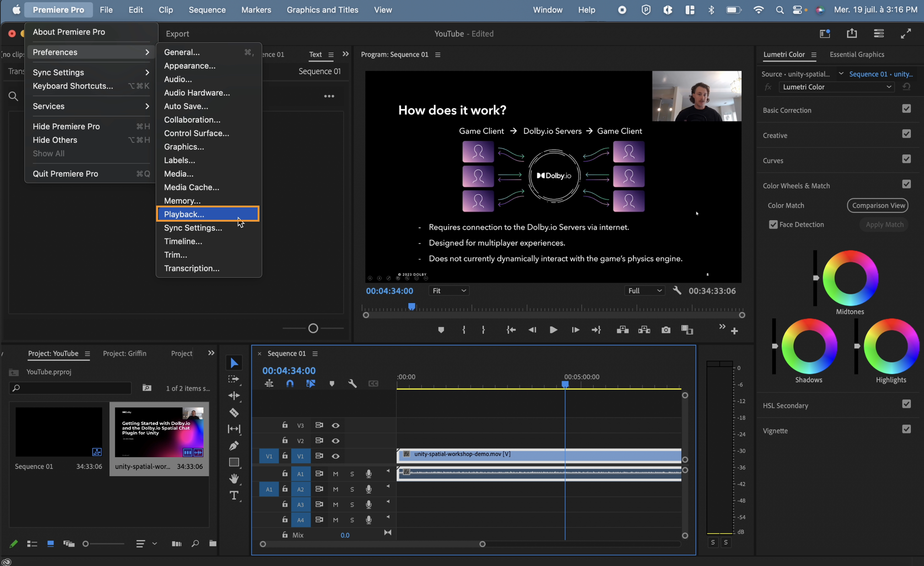Select the Hand tool
This screenshot has height=566, width=924.
point(234,479)
